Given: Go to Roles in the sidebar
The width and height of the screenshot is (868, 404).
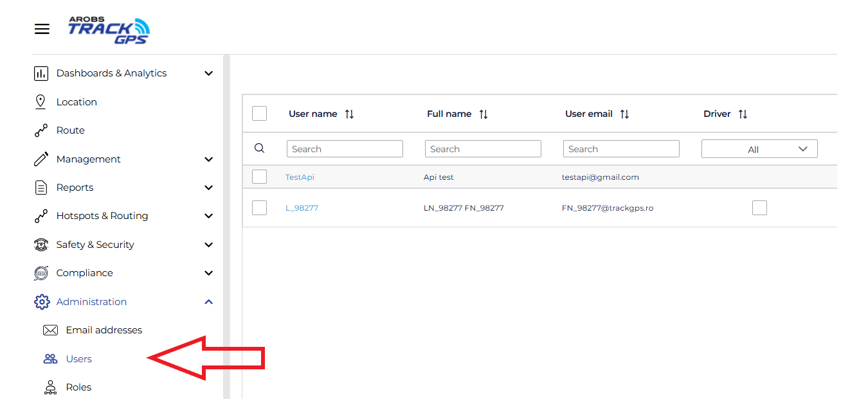Looking at the screenshot, I should coord(78,387).
